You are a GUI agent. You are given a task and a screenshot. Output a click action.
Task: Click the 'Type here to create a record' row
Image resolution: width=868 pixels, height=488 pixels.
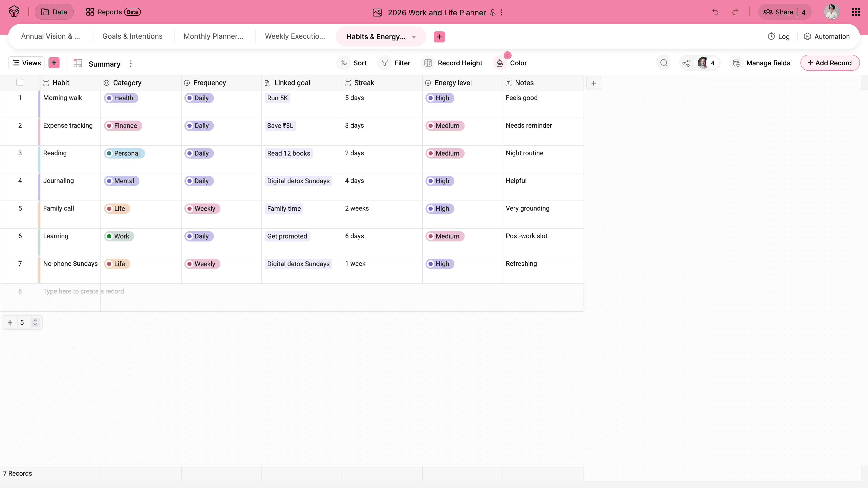pos(83,291)
